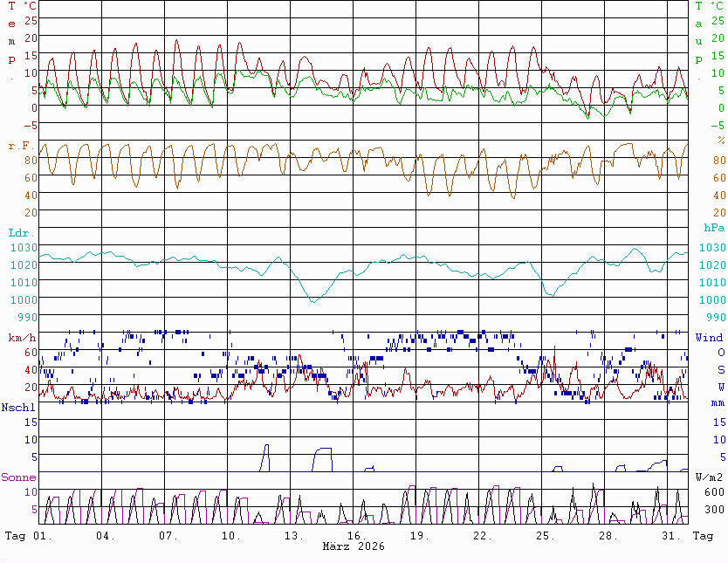Click the tallest precipitation peak before the 13th
The height and width of the screenshot is (563, 728).
tap(266, 447)
